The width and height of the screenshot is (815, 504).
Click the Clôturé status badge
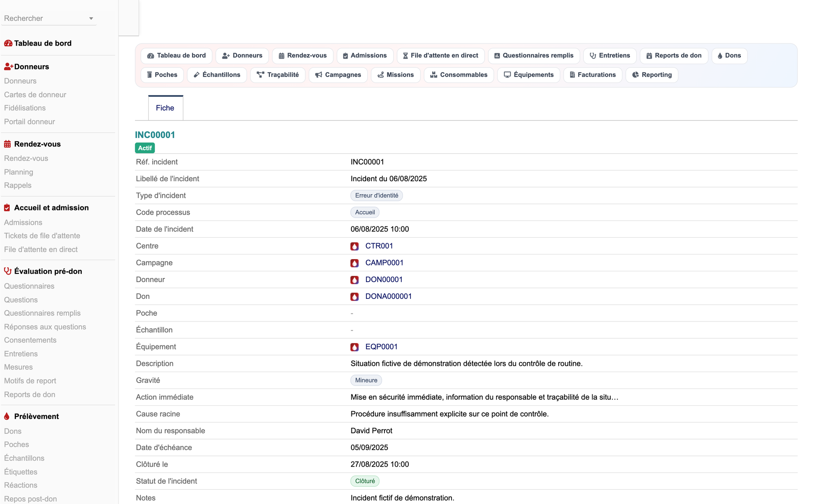click(365, 481)
